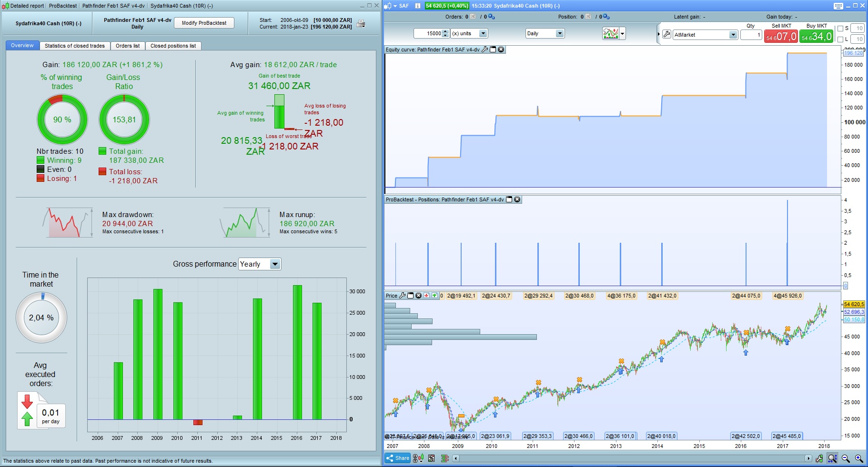Click the 4@36 175,0 trade label
The height and width of the screenshot is (467, 868).
click(x=621, y=296)
